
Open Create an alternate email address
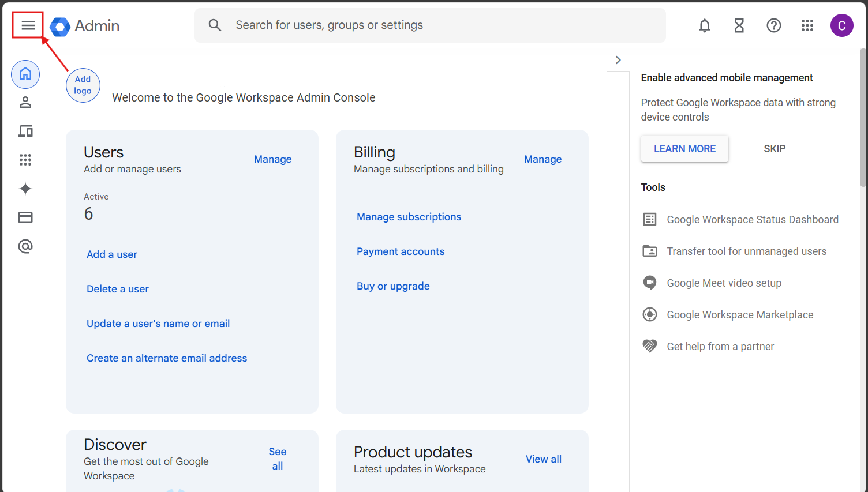coord(167,358)
